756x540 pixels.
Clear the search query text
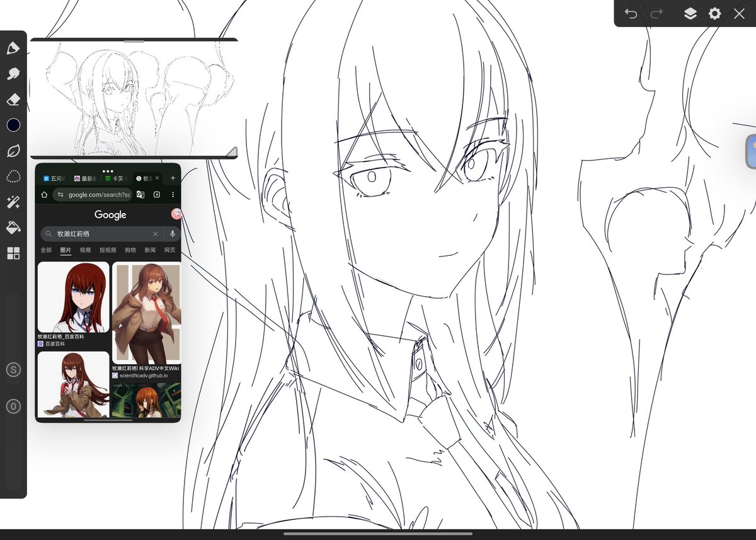click(x=155, y=234)
